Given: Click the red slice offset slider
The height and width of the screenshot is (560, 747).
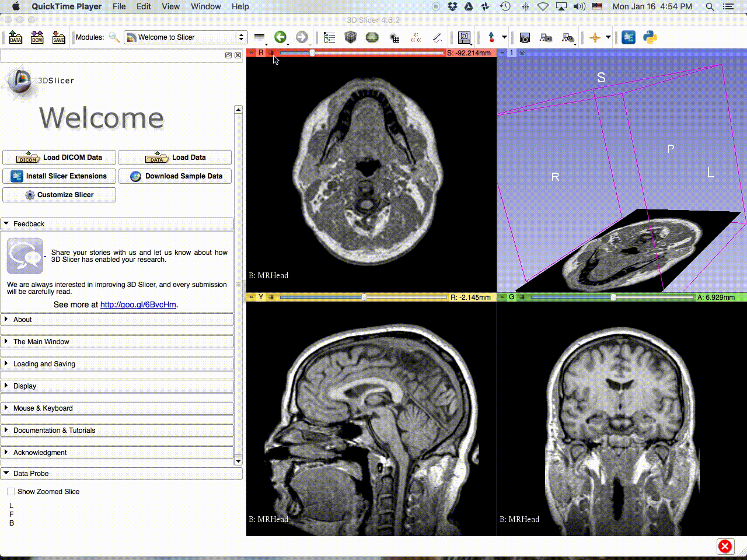Looking at the screenshot, I should 362,52.
